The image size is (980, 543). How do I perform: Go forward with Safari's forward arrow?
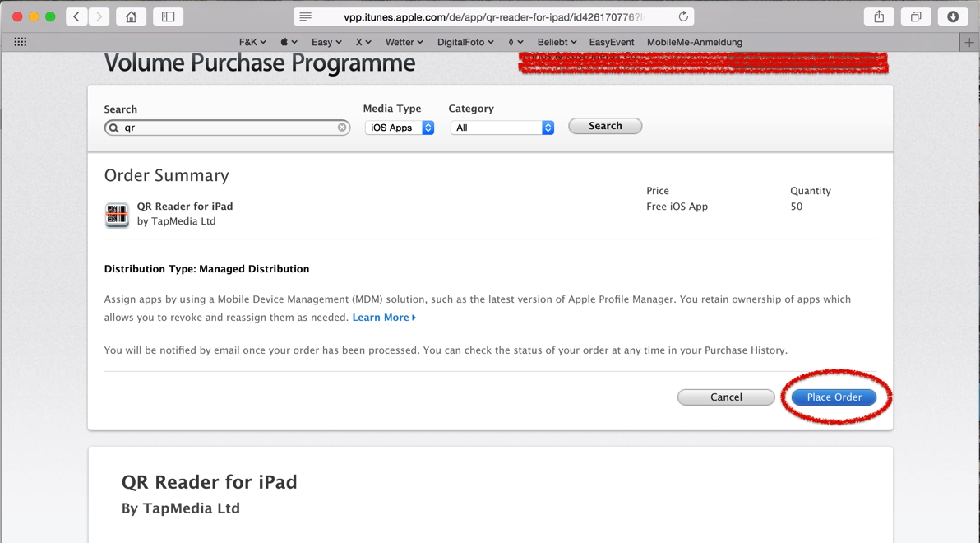coord(99,17)
